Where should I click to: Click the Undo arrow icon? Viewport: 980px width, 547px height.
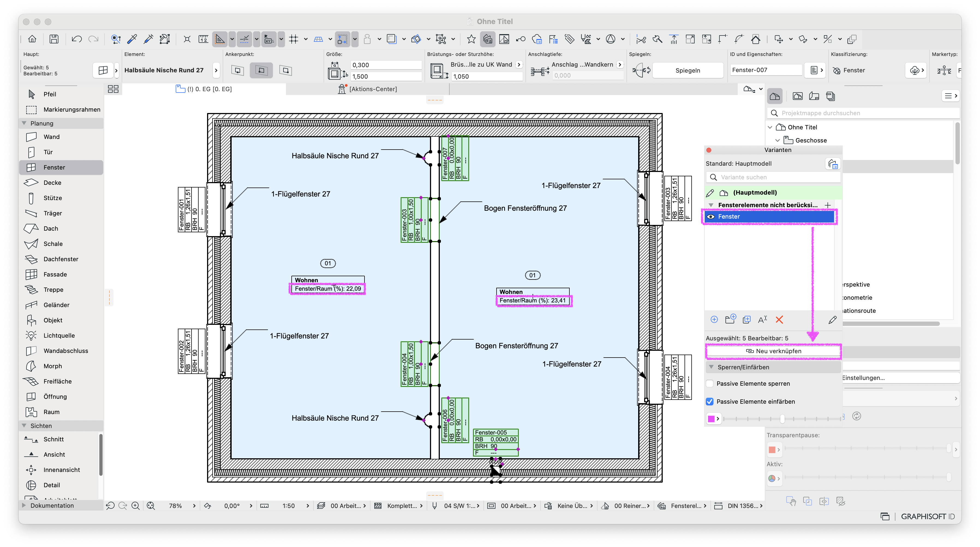(x=76, y=39)
